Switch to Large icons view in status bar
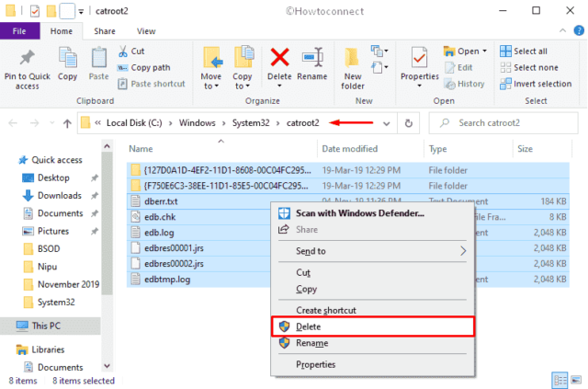 pyautogui.click(x=576, y=380)
